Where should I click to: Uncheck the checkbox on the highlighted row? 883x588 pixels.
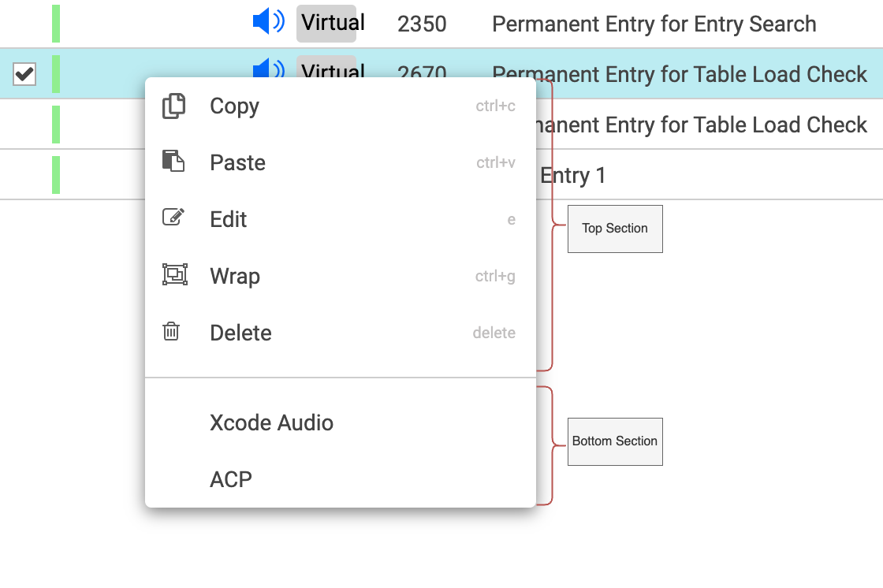(x=24, y=74)
